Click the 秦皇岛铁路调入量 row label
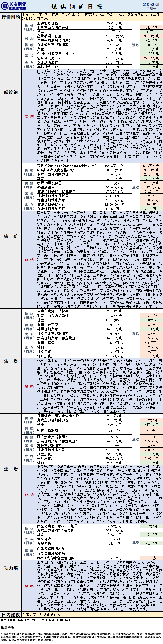163x644 pixels. 51,548
